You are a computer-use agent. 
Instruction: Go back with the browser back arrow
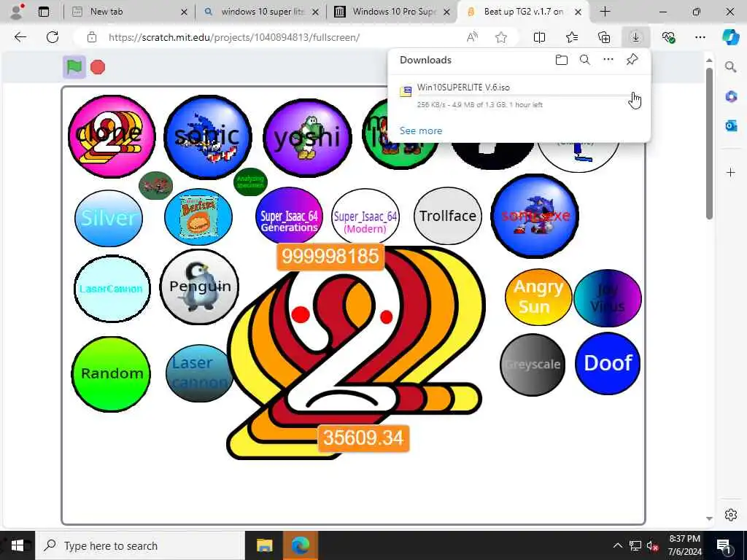20,37
